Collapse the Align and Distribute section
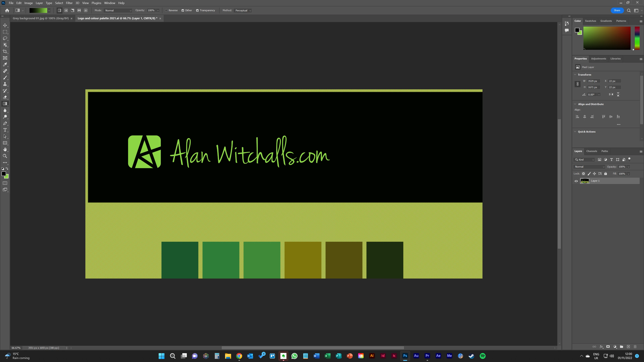The image size is (644, 362). pyautogui.click(x=575, y=104)
